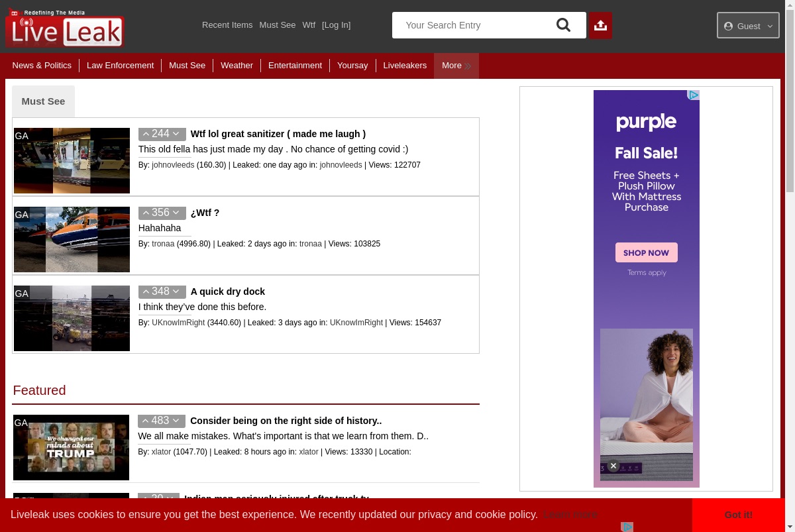This screenshot has width=795, height=532.
Task: Open 'Wtf lol great sanitizer' video title
Action: (x=278, y=134)
